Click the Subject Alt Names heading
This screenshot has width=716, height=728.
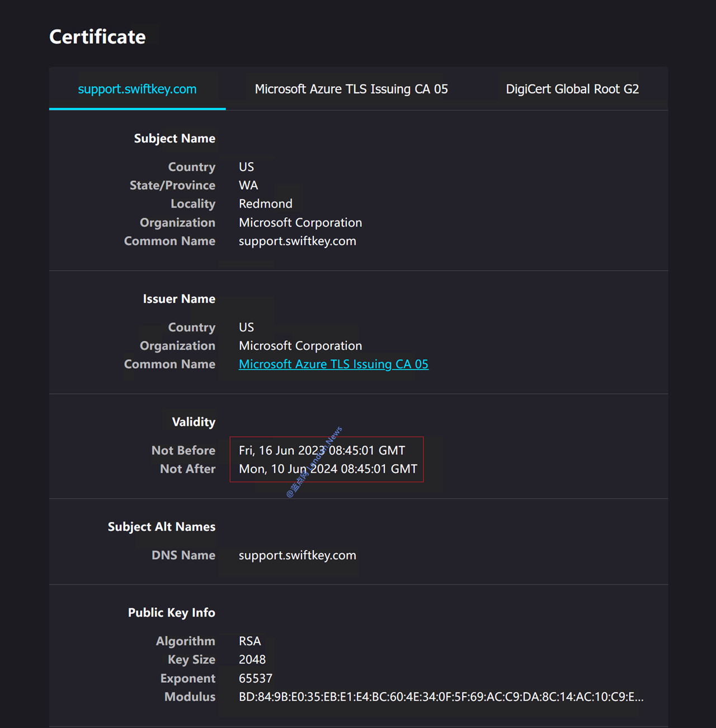tap(162, 527)
